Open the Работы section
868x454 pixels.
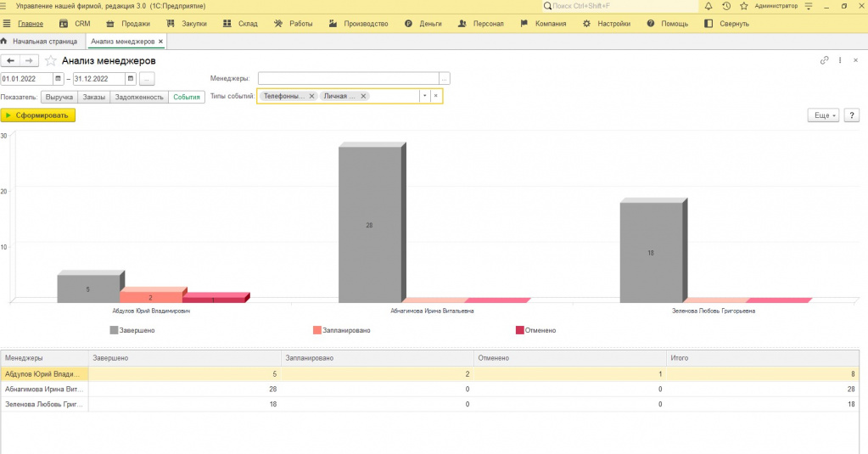(294, 24)
